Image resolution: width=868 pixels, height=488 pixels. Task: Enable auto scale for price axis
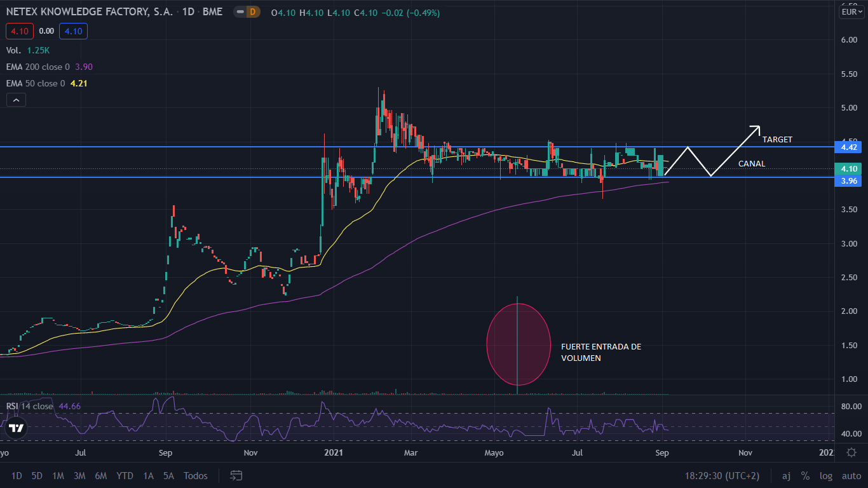[x=851, y=476]
